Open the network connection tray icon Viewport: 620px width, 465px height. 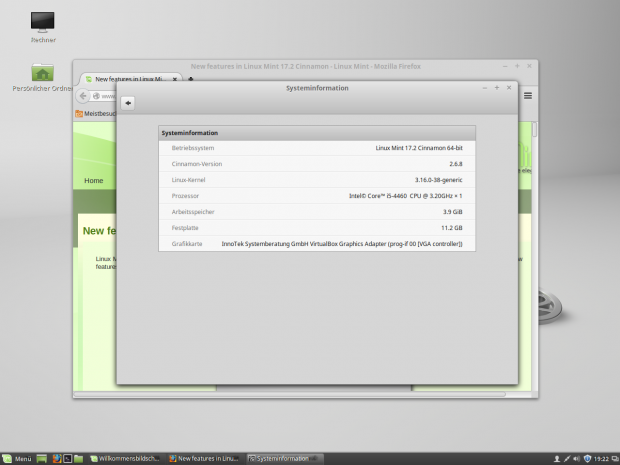pyautogui.click(x=567, y=459)
